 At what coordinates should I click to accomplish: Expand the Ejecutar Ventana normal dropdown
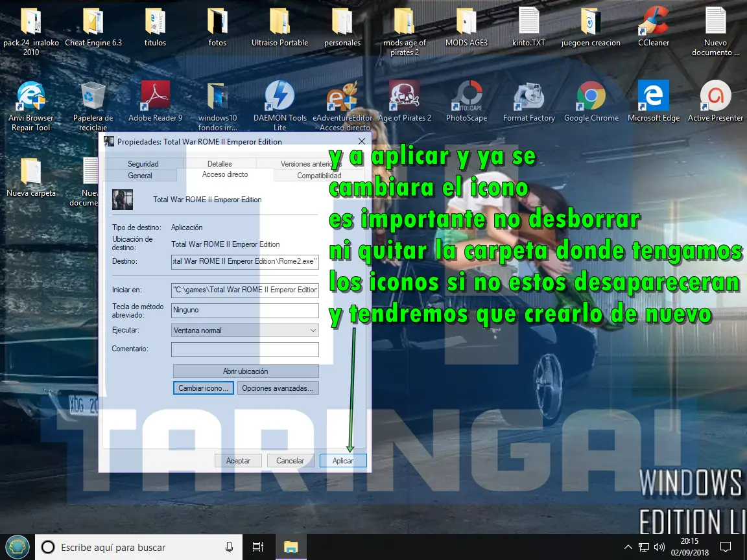[x=245, y=331]
